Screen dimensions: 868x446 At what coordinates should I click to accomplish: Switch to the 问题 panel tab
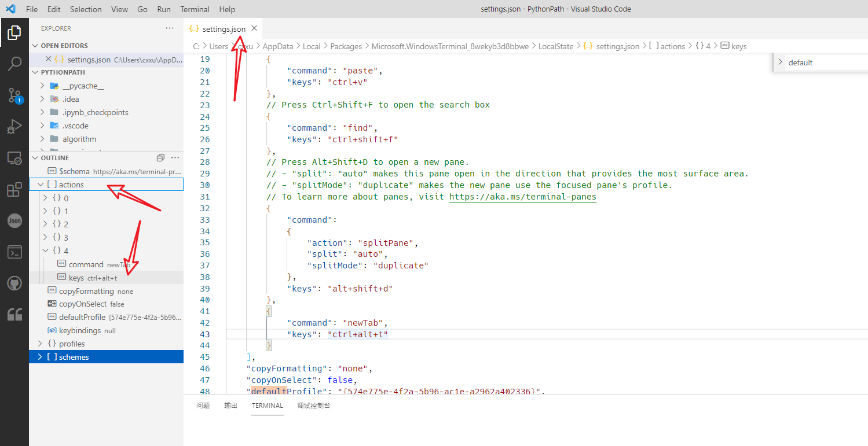pyautogui.click(x=203, y=406)
